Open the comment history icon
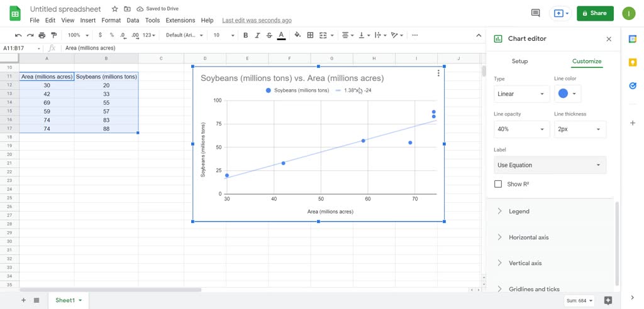The height and width of the screenshot is (309, 644). pyautogui.click(x=535, y=13)
